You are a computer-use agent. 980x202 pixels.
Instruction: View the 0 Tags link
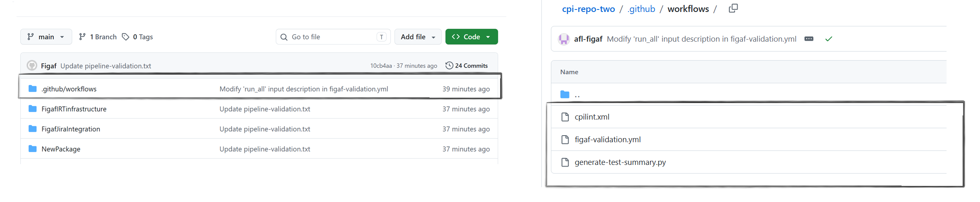[138, 37]
